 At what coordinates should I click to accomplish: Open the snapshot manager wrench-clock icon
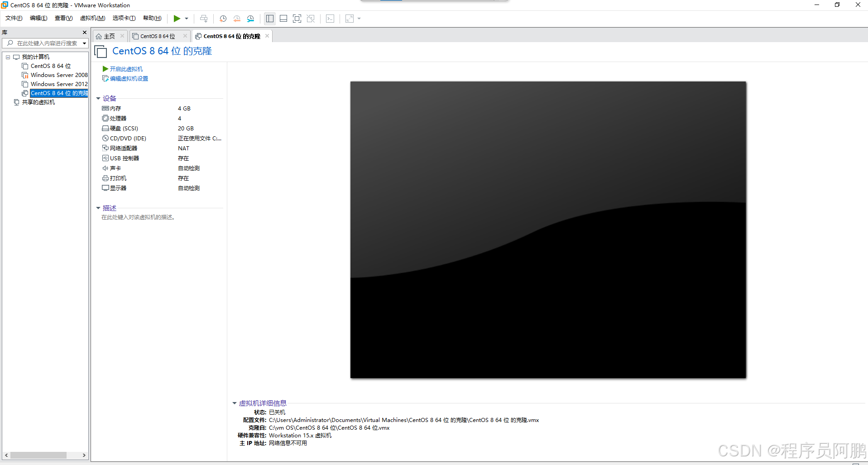click(x=251, y=19)
